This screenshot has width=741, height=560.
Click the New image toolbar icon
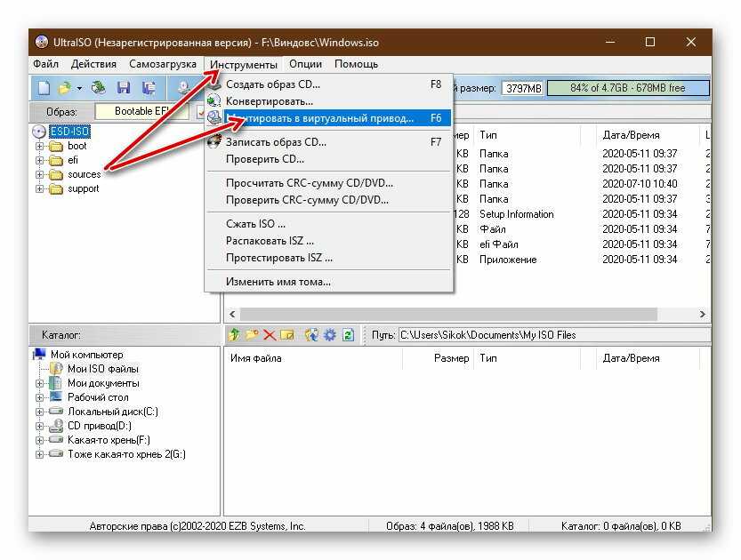tap(44, 88)
